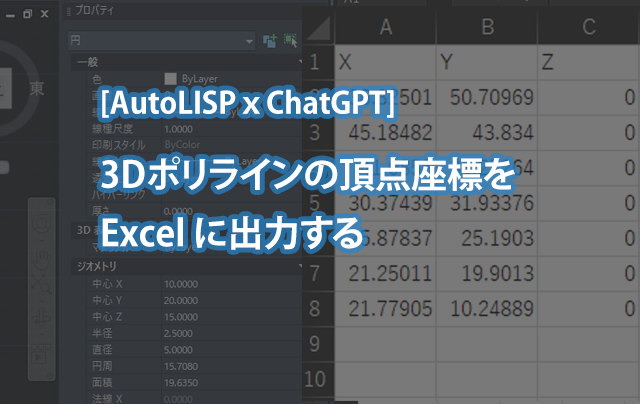
Task: Select column B header in Excel
Action: pyautogui.click(x=487, y=26)
